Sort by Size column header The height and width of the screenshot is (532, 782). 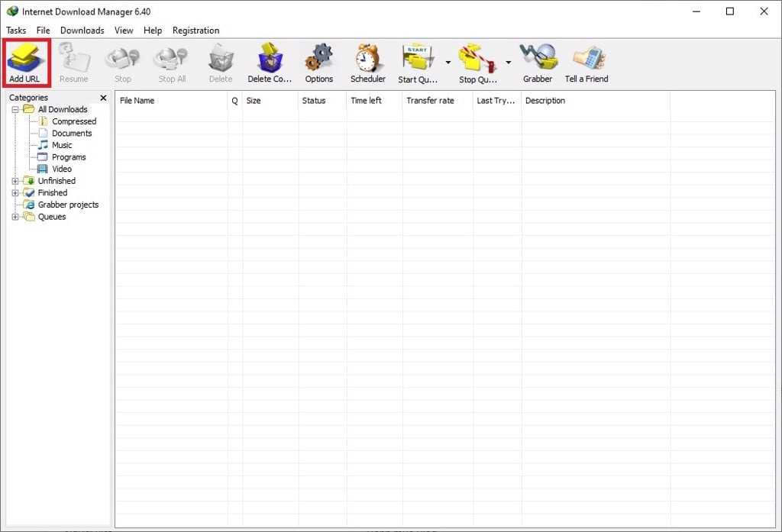(x=270, y=101)
